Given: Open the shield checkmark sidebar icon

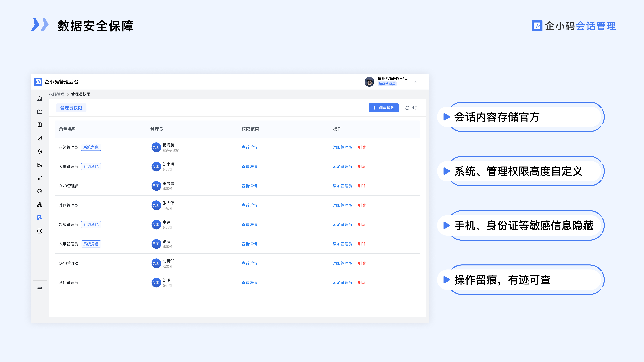Looking at the screenshot, I should pyautogui.click(x=40, y=138).
